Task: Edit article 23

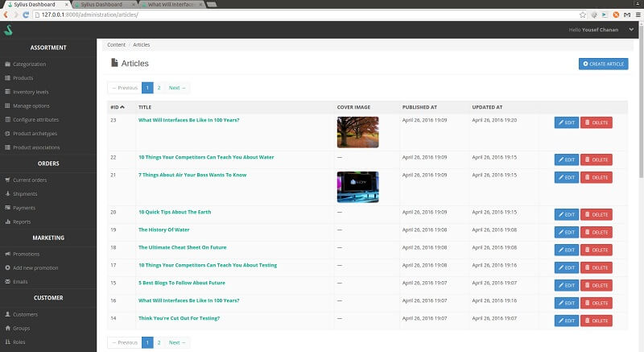Action: (x=567, y=122)
